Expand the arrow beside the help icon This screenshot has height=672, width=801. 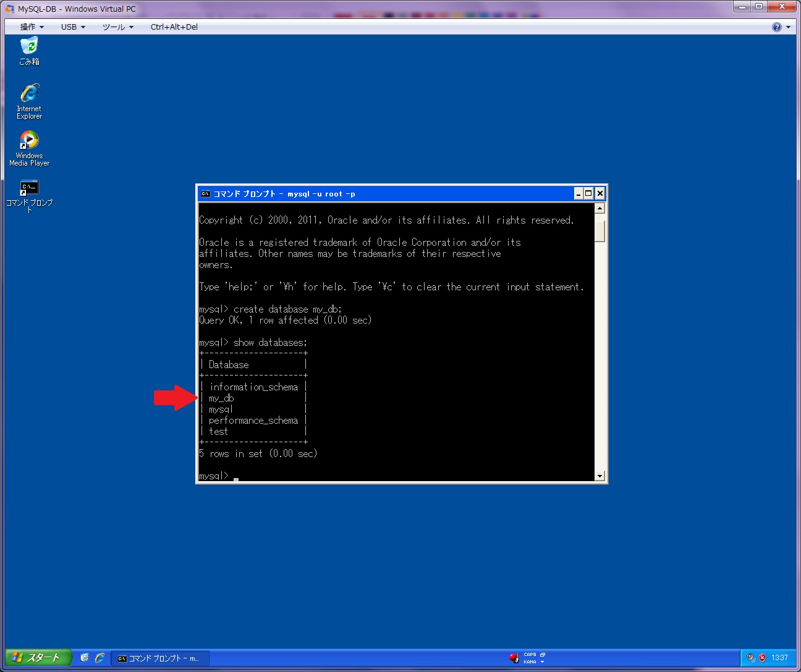click(788, 27)
